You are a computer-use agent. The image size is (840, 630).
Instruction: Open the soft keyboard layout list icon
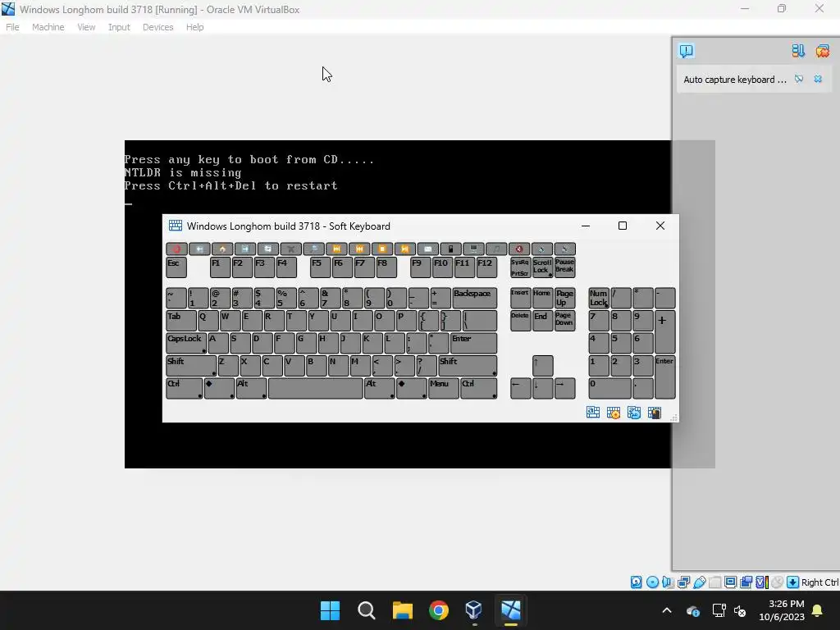(593, 413)
